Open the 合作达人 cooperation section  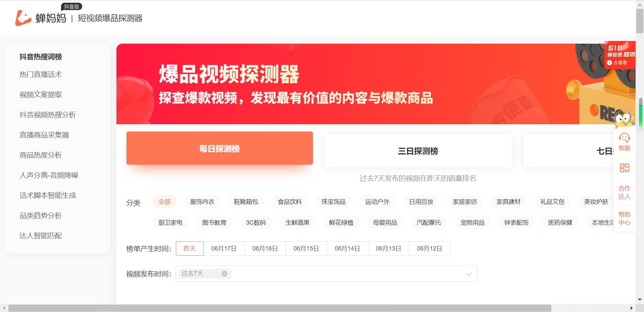point(624,191)
